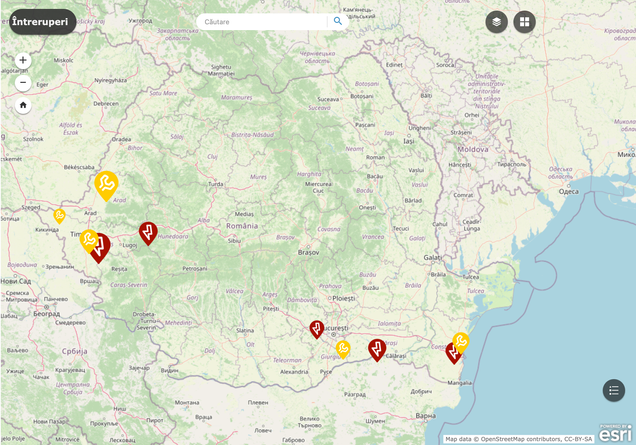Screen dimensions: 636x445
Task: Select the red outage marker near Hunedoara
Action: tap(148, 232)
